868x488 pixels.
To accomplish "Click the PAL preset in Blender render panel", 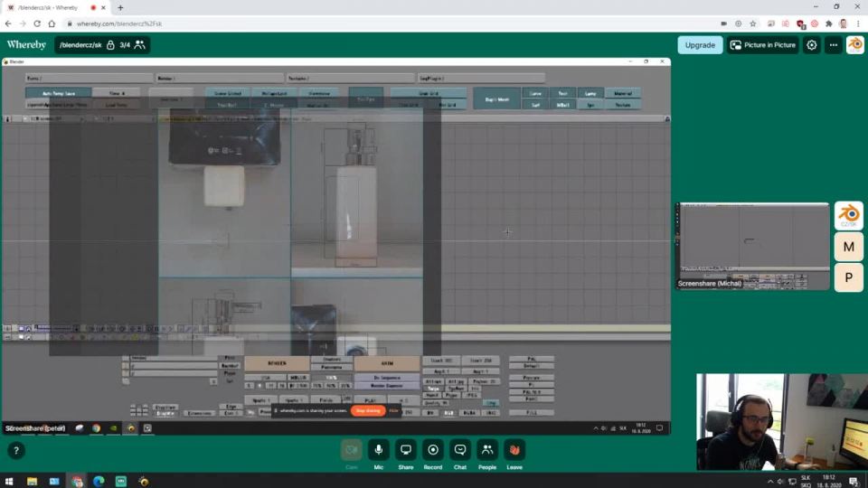I will (532, 359).
